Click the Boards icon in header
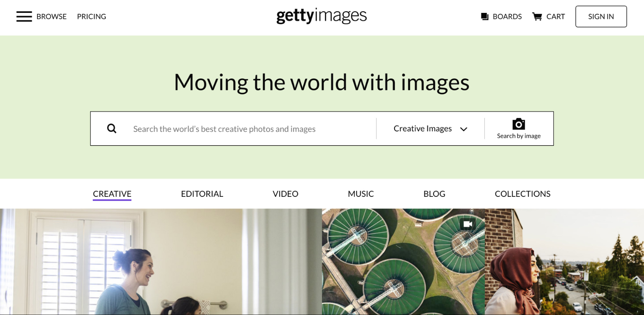Image resolution: width=644 pixels, height=315 pixels. point(485,16)
